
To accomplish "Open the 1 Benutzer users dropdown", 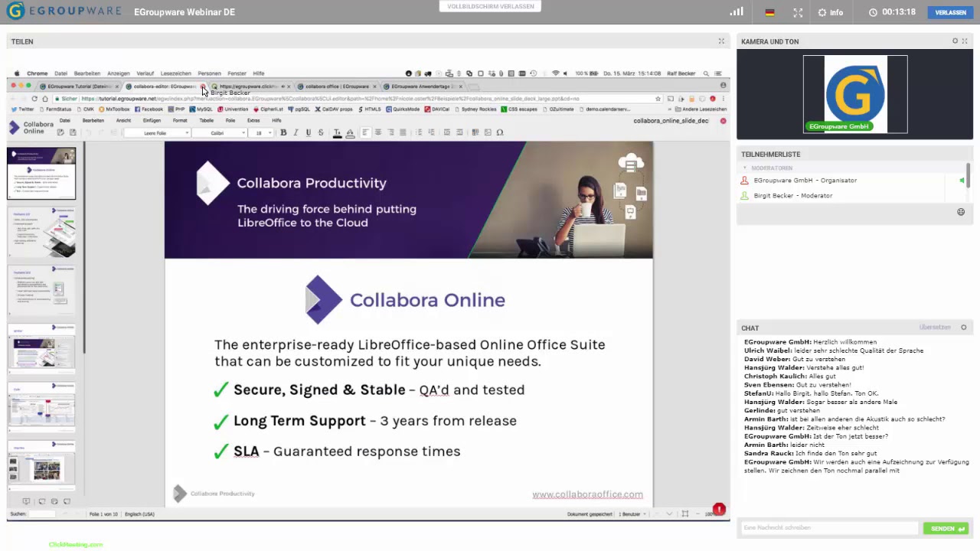I will click(x=632, y=514).
